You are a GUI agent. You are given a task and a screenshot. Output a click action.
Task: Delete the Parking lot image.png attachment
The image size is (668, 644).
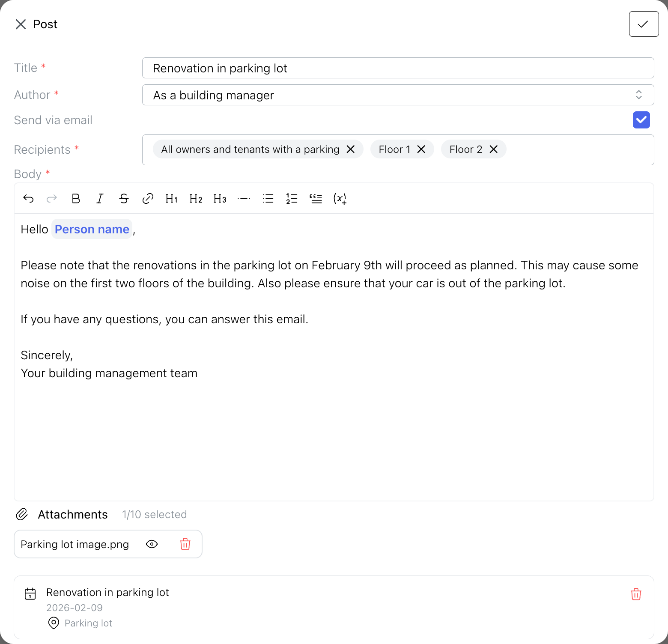(x=185, y=544)
